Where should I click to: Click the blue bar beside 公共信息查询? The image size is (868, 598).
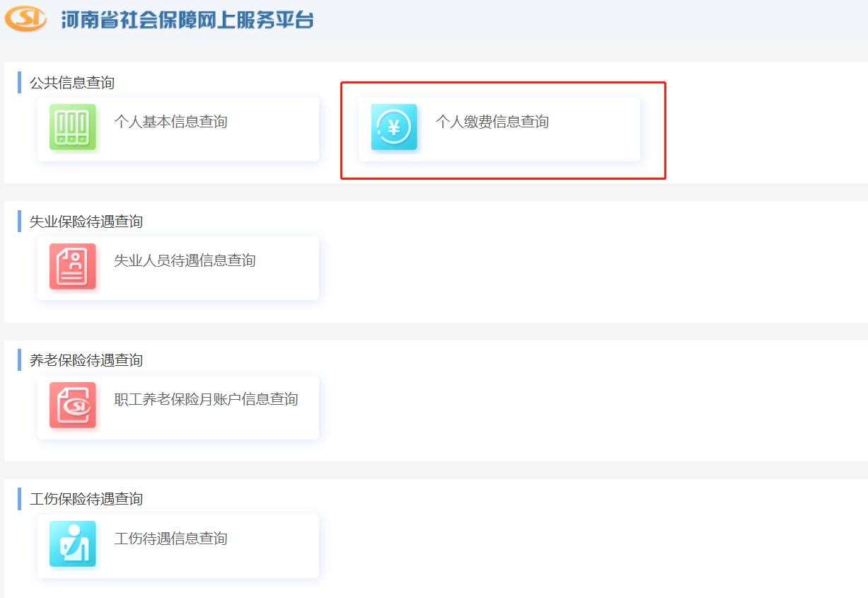click(19, 82)
